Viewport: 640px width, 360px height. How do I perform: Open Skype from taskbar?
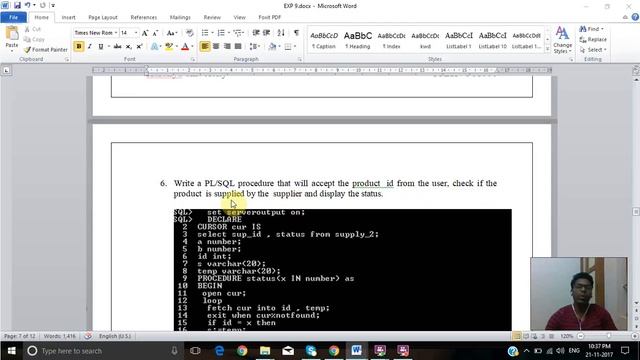311,351
